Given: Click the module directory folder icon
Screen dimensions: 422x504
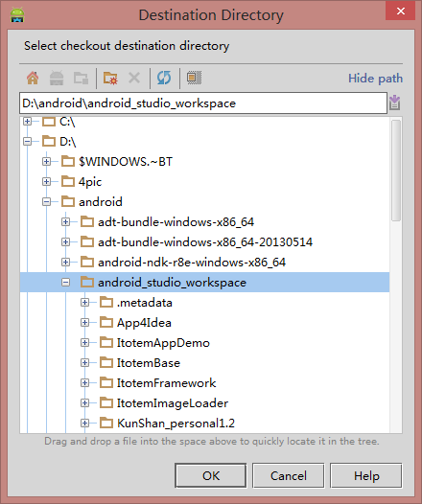Looking at the screenshot, I should tap(81, 78).
